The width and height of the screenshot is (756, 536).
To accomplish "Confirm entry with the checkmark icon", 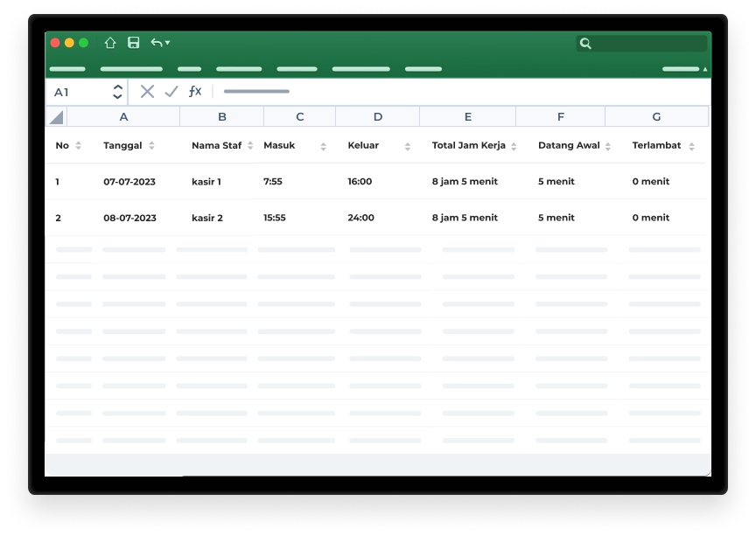I will pos(171,92).
